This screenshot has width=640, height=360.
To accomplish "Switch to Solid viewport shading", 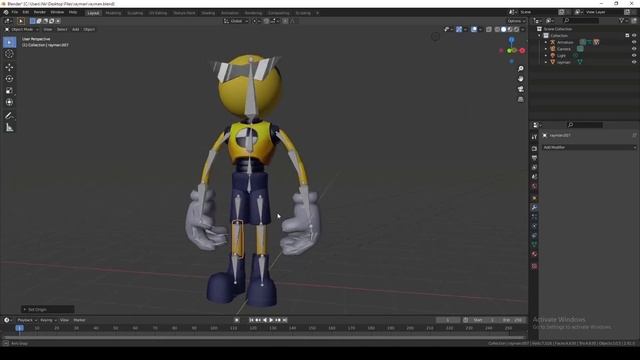I will (503, 29).
